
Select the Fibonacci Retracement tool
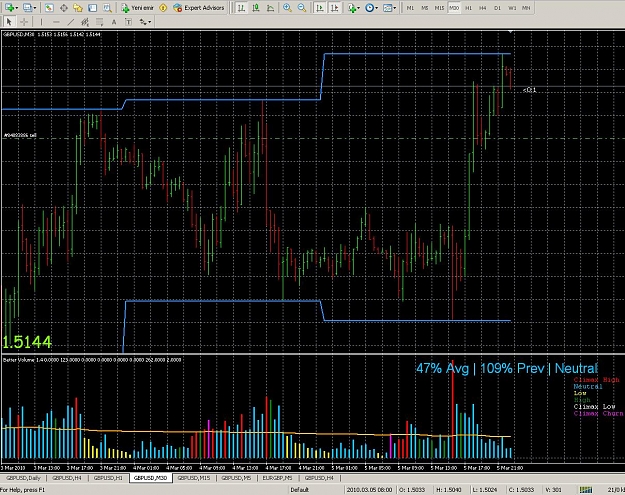tap(100, 22)
